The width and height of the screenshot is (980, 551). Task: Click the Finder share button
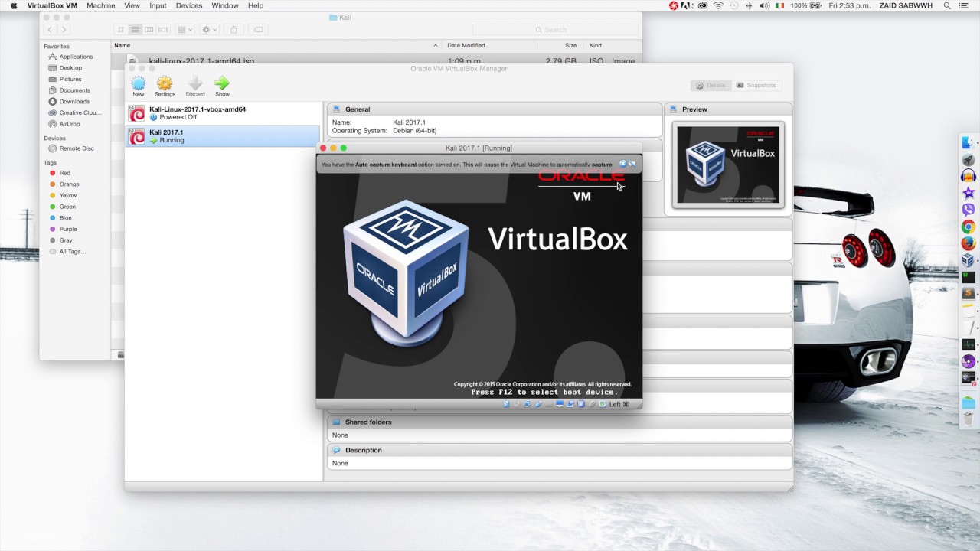234,29
